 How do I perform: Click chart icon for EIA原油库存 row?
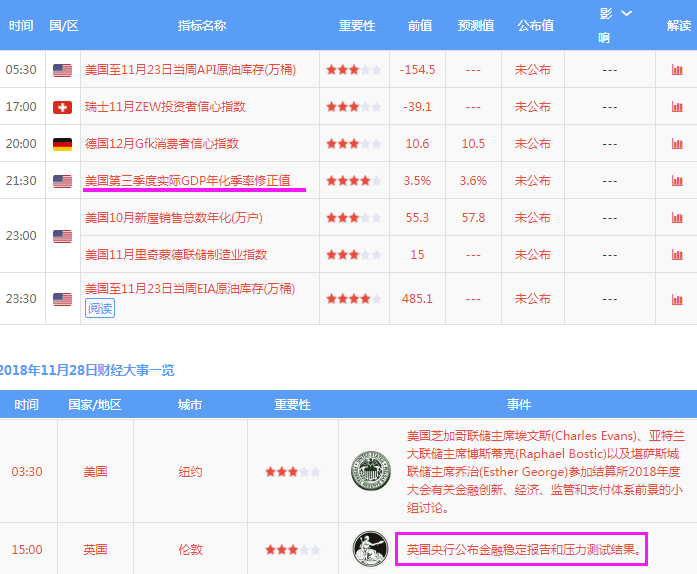tap(677, 298)
